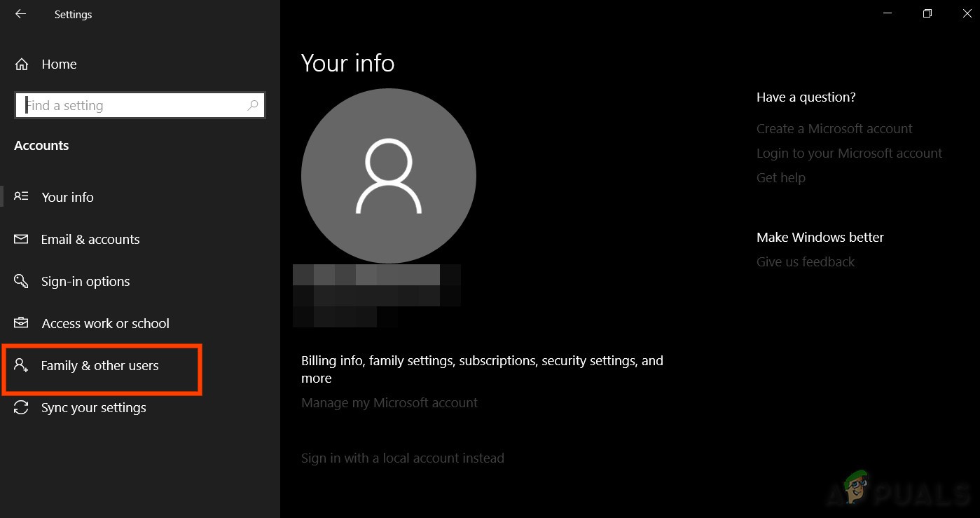Click the Get help link
This screenshot has width=980, height=518.
tap(781, 177)
